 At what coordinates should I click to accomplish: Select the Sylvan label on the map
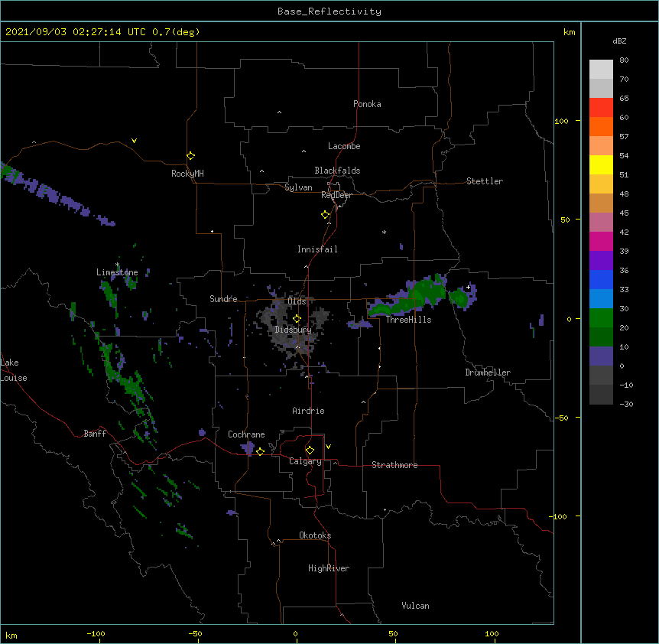(298, 187)
